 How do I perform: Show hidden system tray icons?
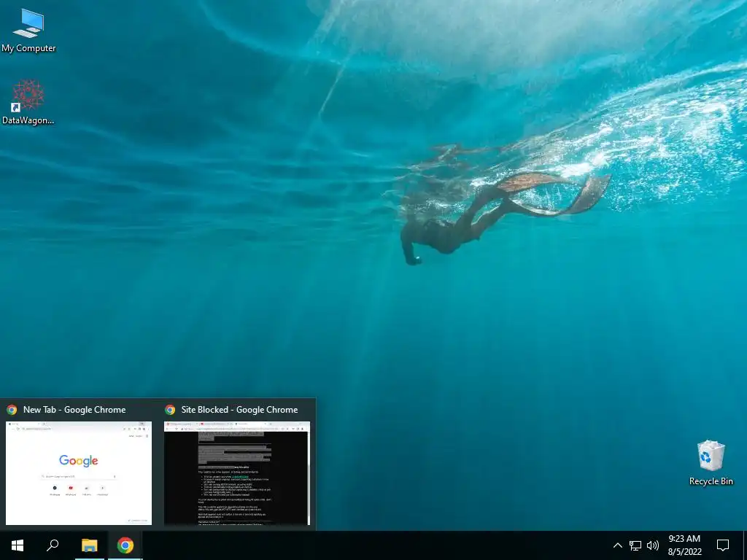617,545
